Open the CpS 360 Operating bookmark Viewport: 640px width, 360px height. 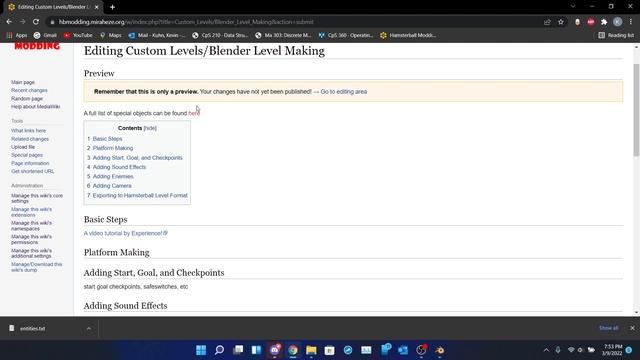click(346, 36)
